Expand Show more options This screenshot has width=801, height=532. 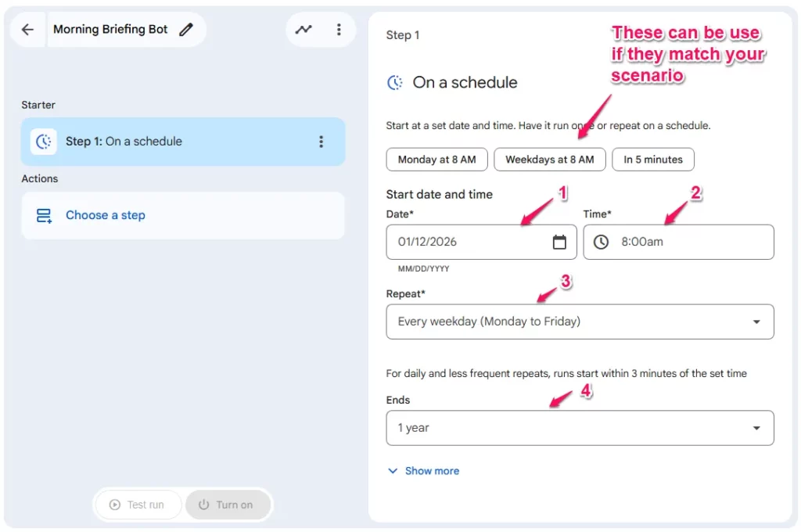click(422, 470)
